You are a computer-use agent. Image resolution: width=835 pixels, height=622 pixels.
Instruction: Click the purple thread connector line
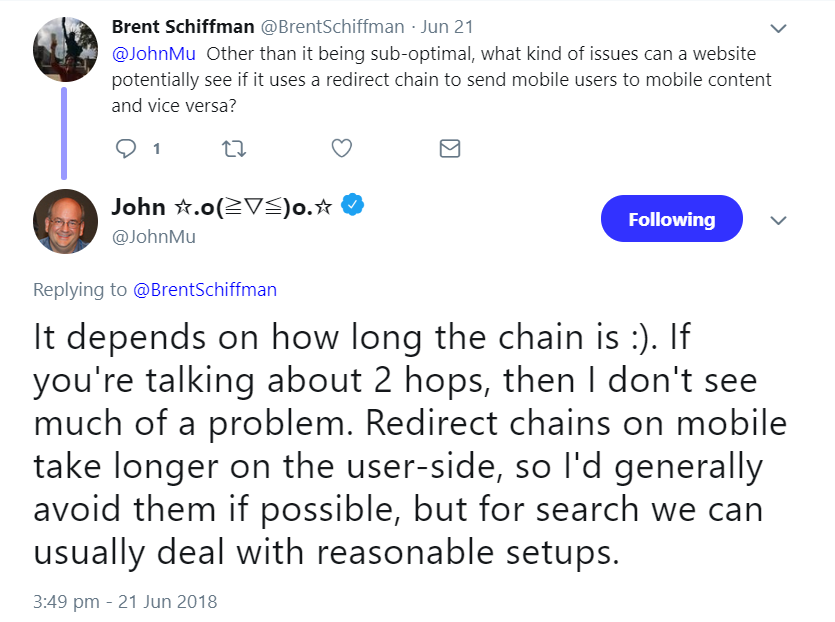click(x=65, y=132)
